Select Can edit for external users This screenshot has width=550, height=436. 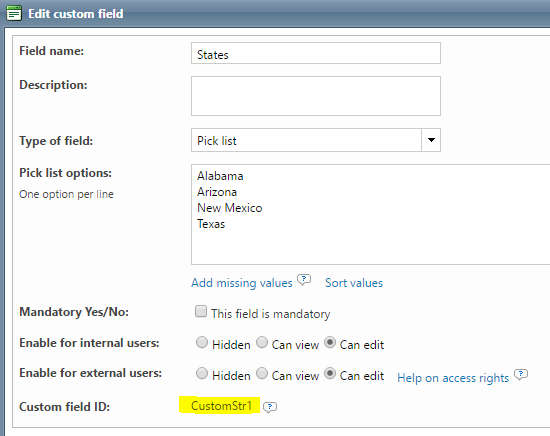click(330, 373)
